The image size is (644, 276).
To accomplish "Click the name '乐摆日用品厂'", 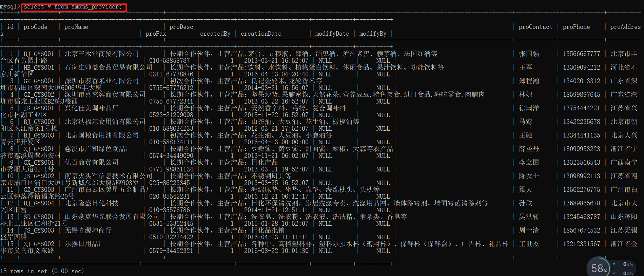I will [85, 244].
